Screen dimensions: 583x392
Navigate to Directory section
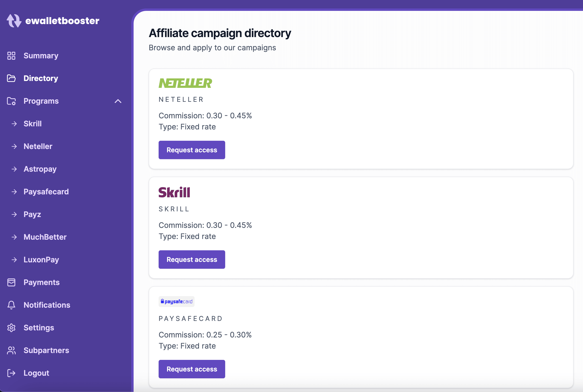[x=41, y=78]
